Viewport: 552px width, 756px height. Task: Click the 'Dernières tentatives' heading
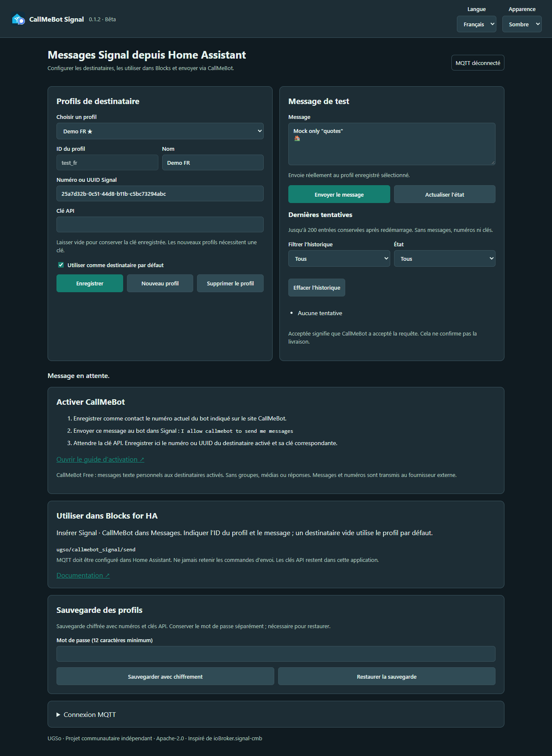click(x=321, y=215)
